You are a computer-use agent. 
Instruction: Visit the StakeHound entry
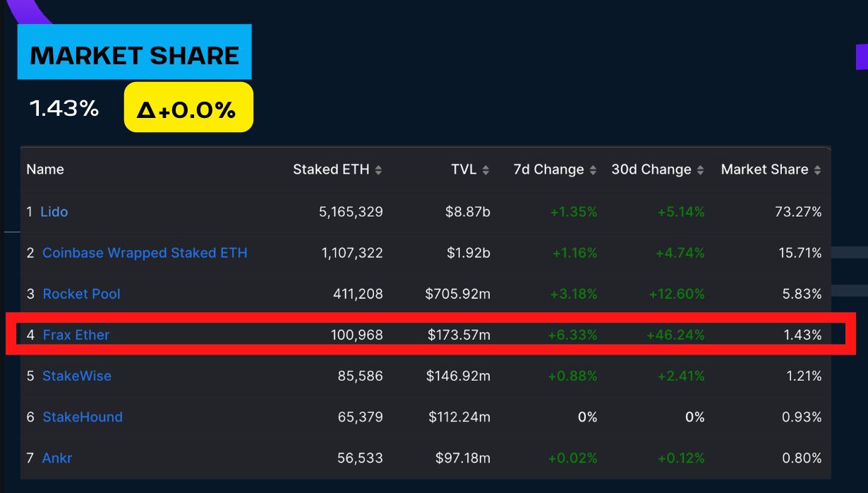coord(83,417)
